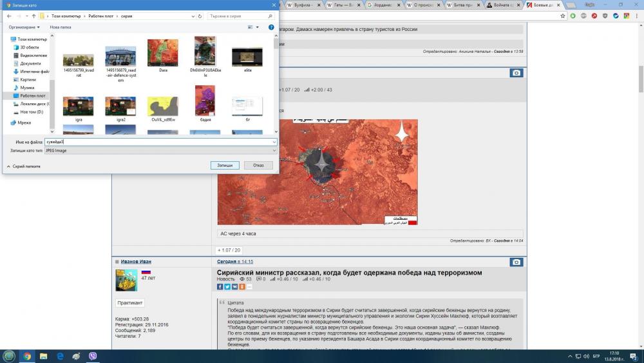Bookmark this page with star icon
Viewport: 644px width, 363px height.
pyautogui.click(x=562, y=15)
